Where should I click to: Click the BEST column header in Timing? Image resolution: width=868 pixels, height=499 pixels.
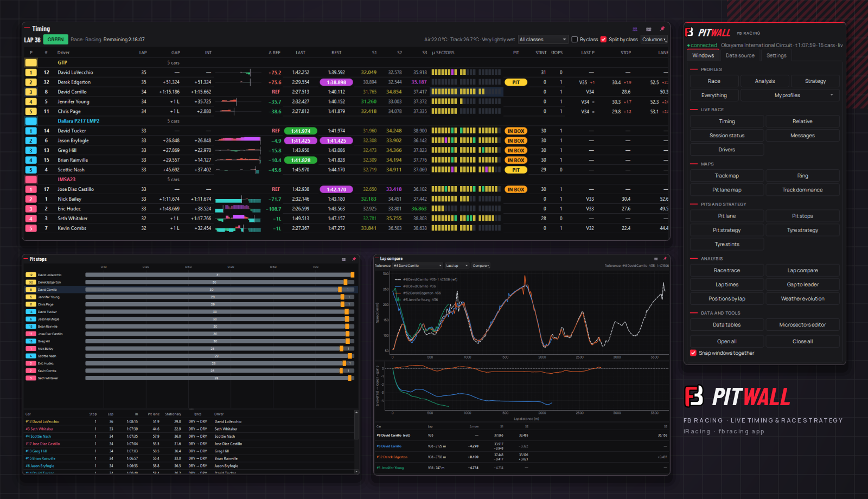pos(336,53)
